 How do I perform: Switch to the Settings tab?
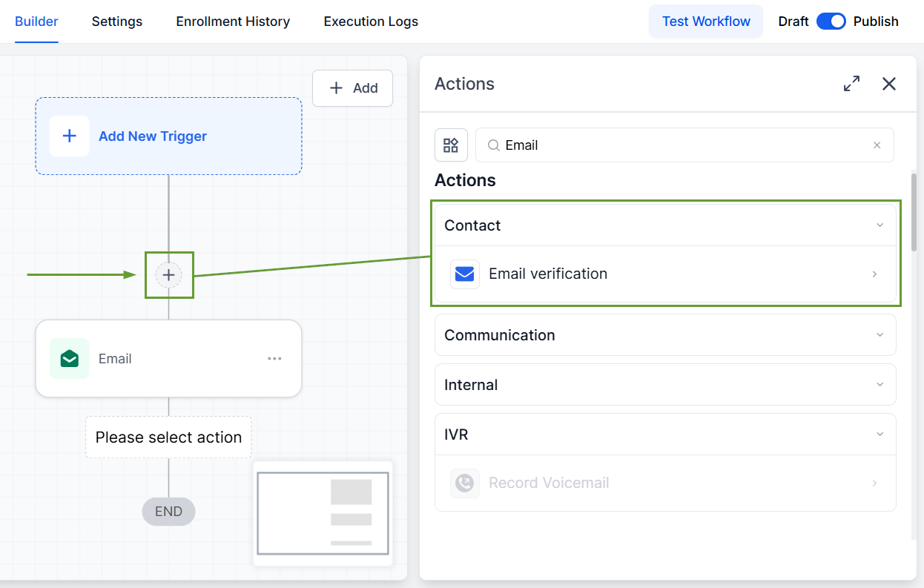coord(117,22)
